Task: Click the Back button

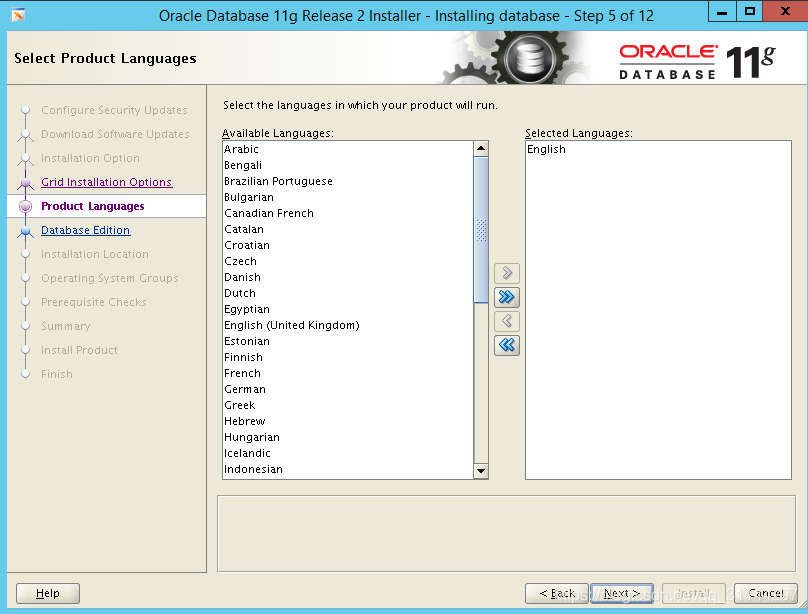Action: click(x=557, y=593)
